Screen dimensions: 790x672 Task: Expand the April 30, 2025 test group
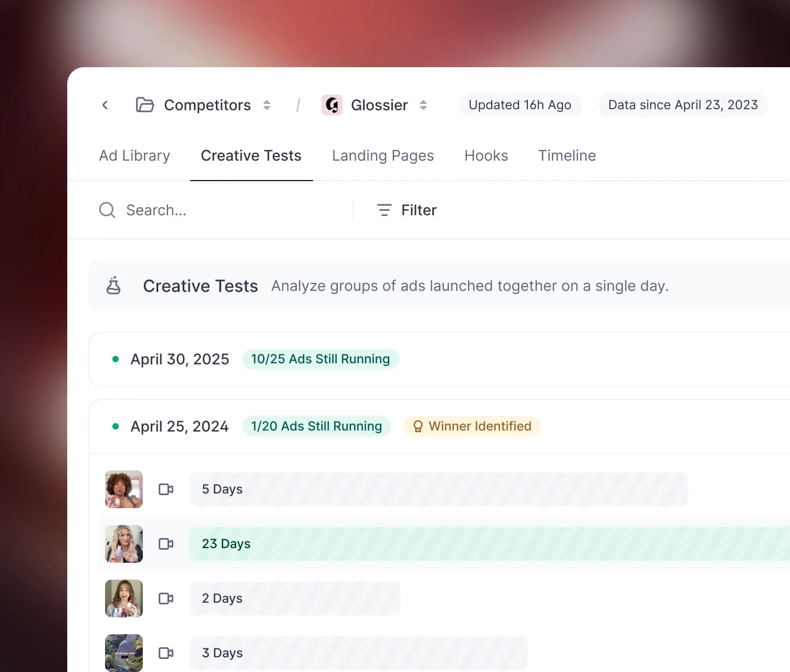(180, 359)
